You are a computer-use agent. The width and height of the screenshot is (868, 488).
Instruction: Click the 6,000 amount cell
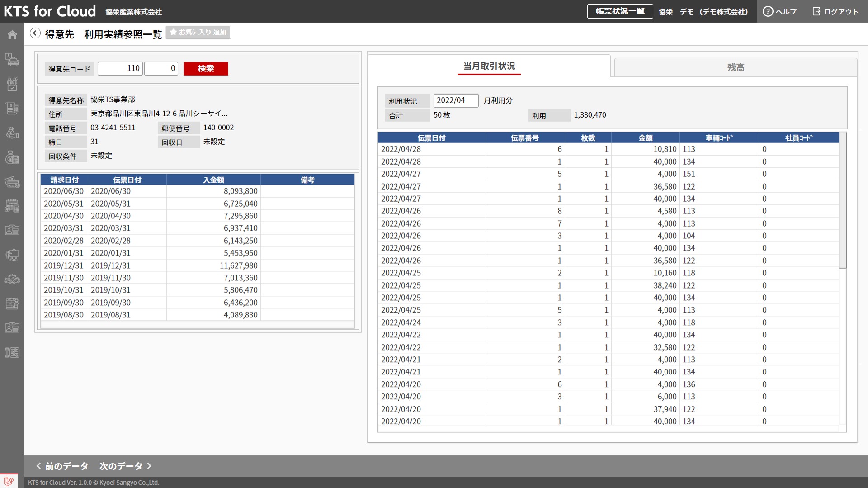pyautogui.click(x=667, y=397)
